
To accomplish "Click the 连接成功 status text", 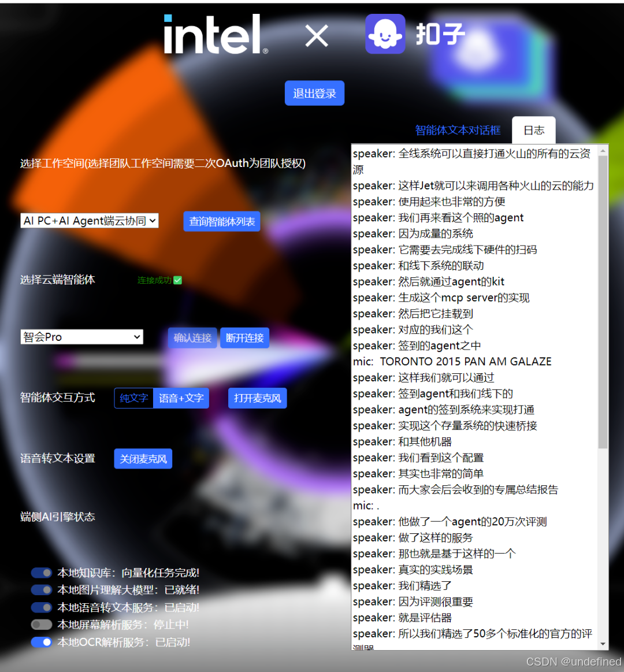I will click(154, 280).
